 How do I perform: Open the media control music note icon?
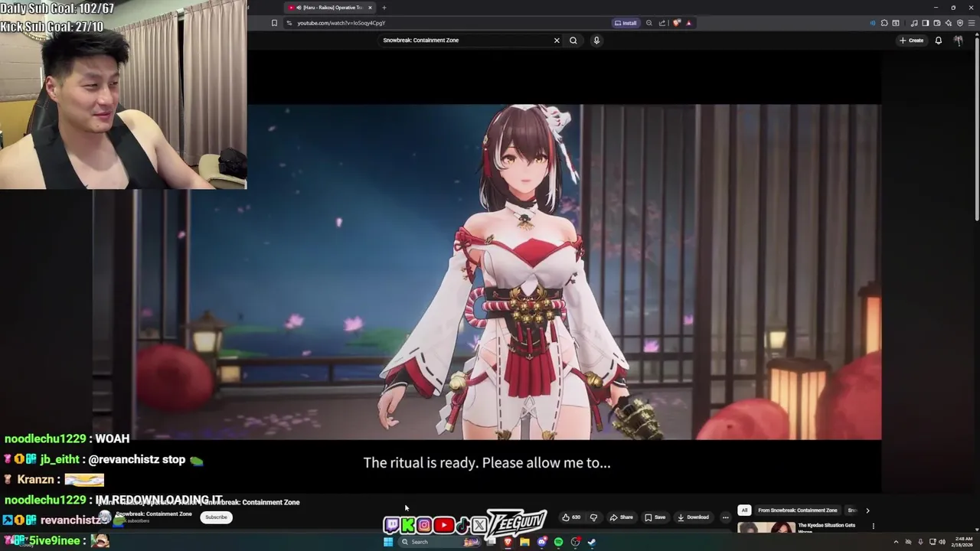(914, 23)
